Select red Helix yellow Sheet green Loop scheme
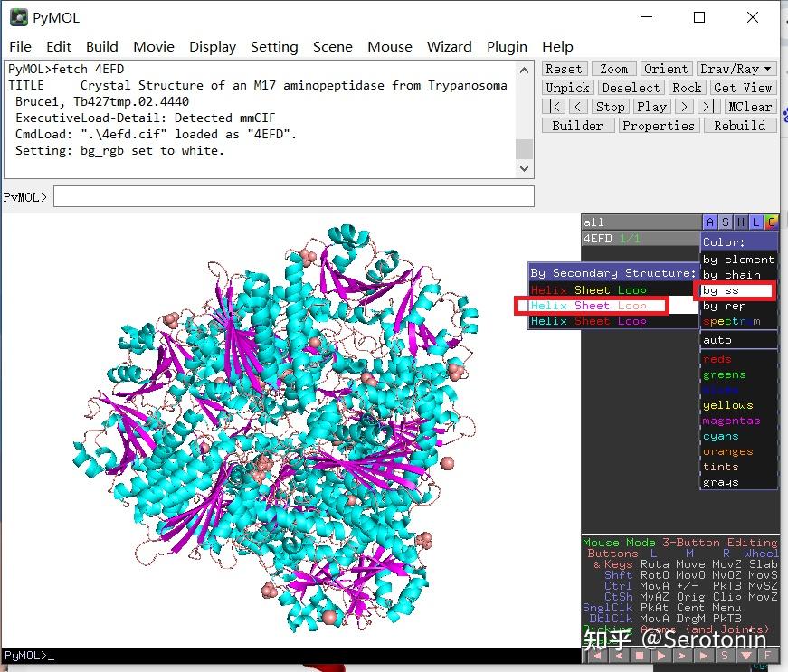788x672 pixels. (x=612, y=290)
